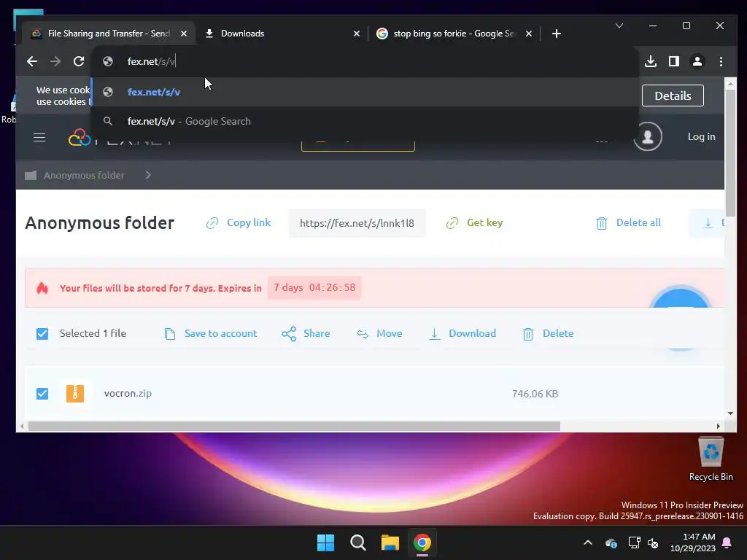The image size is (747, 560).
Task: Click the Get key link
Action: coord(484,223)
